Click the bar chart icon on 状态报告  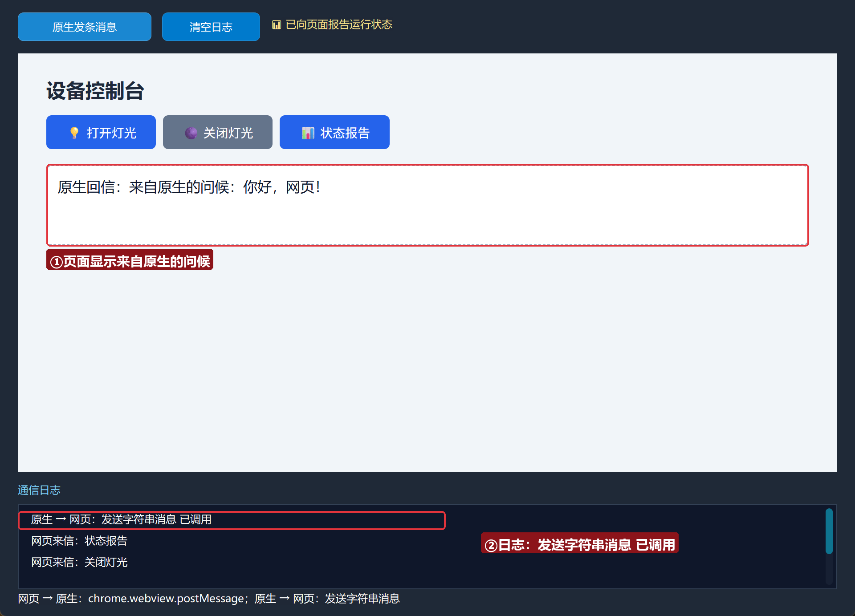(308, 133)
